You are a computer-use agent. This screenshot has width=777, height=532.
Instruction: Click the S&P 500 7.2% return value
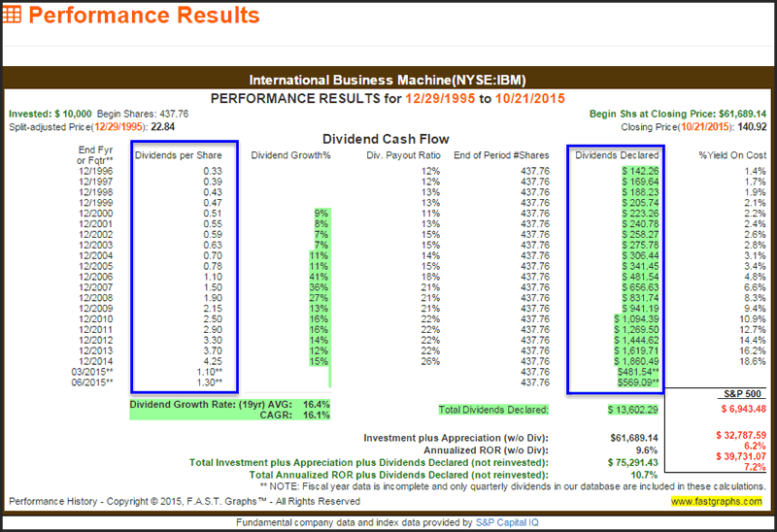tap(755, 467)
